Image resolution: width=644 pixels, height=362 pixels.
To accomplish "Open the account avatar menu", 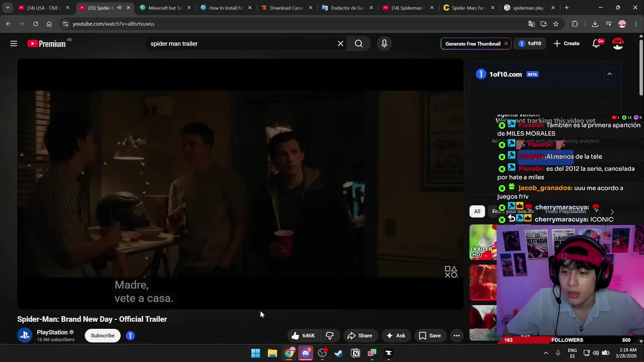I will [x=618, y=44].
